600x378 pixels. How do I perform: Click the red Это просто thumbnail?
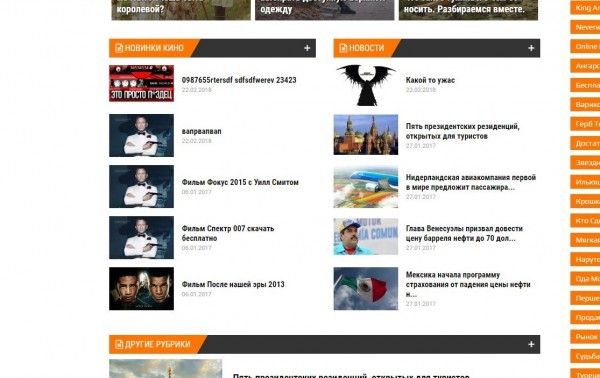point(141,83)
